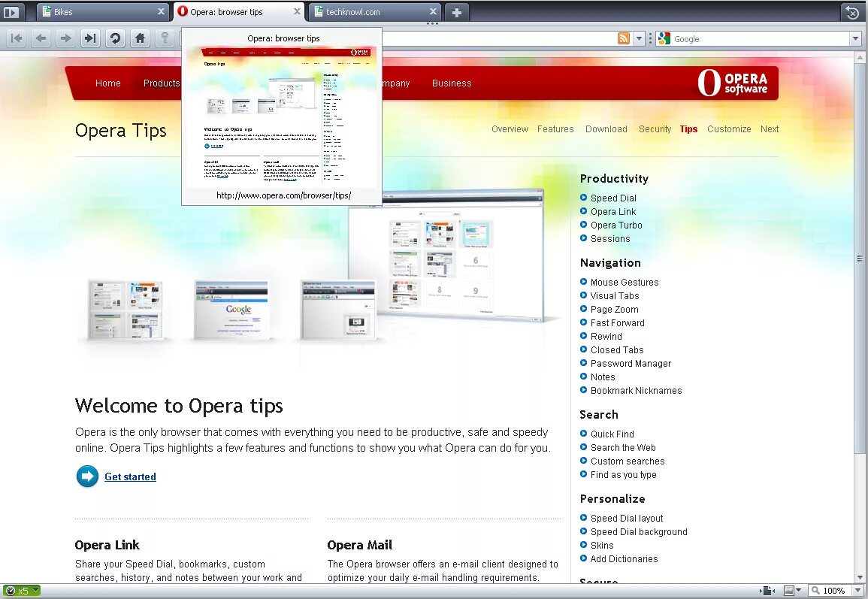Viewport: 868px width, 599px height.
Task: Expand the Google search field dropdown
Action: point(855,39)
